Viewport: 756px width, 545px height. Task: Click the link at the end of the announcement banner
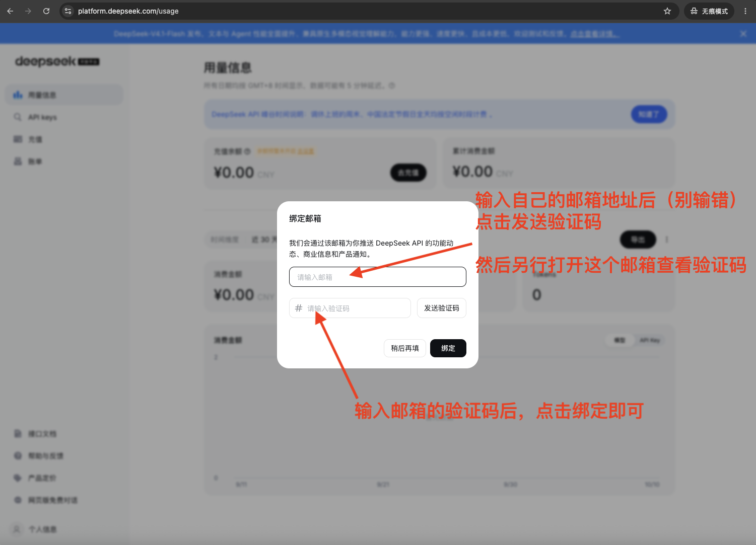point(594,34)
